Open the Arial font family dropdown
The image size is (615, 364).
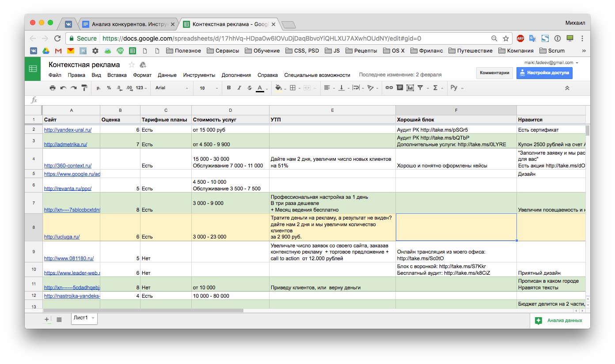click(171, 88)
